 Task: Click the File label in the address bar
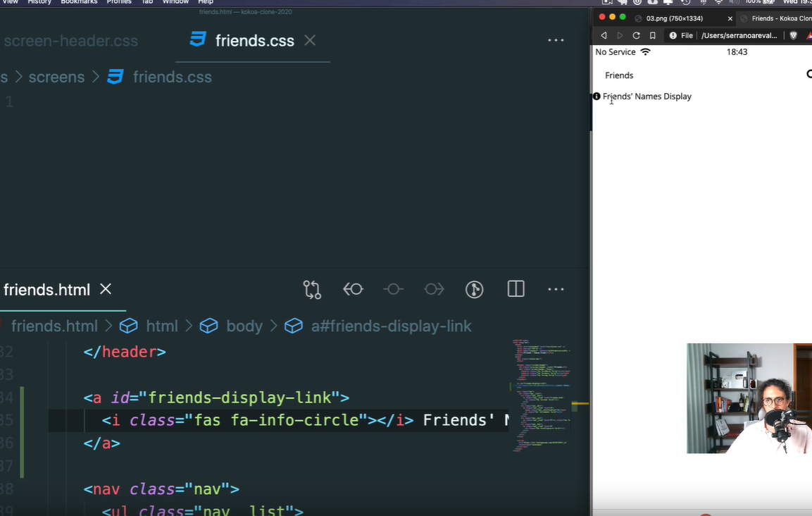[687, 35]
